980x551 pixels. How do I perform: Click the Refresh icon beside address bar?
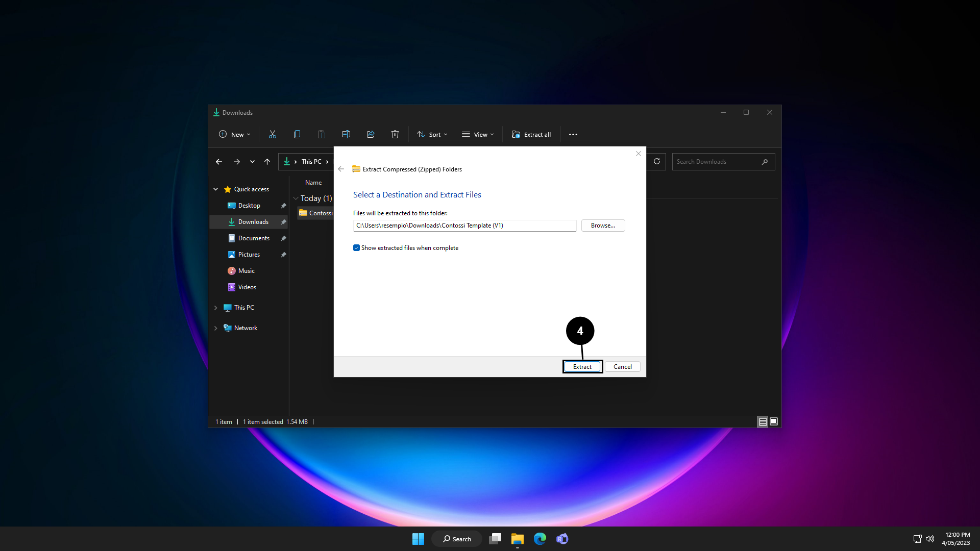[657, 162]
